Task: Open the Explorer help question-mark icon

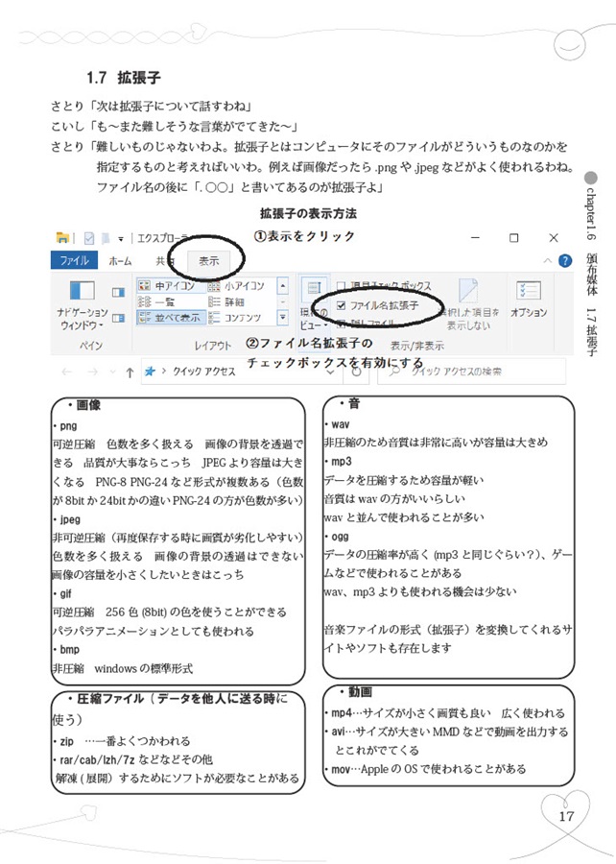Action: coord(565,260)
